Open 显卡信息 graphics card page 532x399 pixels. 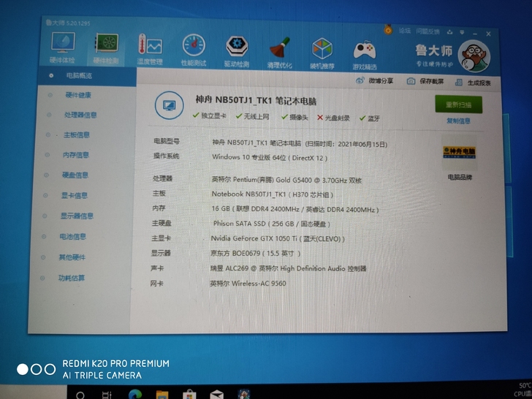pos(75,195)
